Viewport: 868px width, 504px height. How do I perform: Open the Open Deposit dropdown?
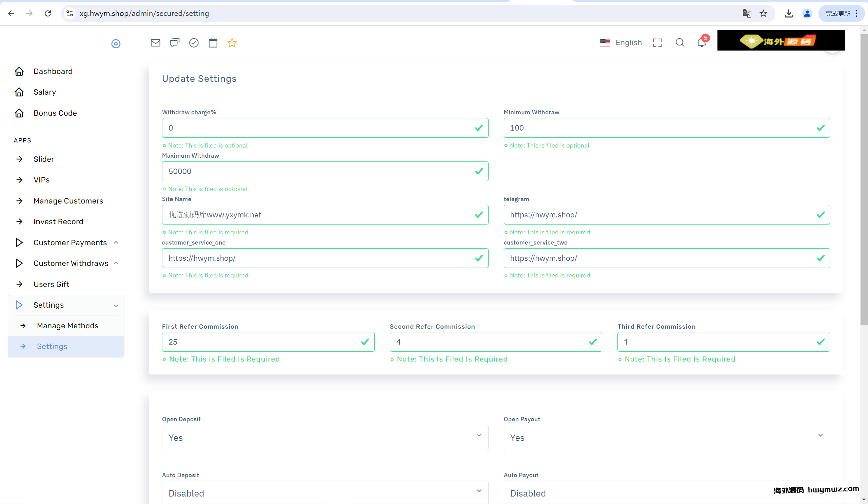[325, 438]
